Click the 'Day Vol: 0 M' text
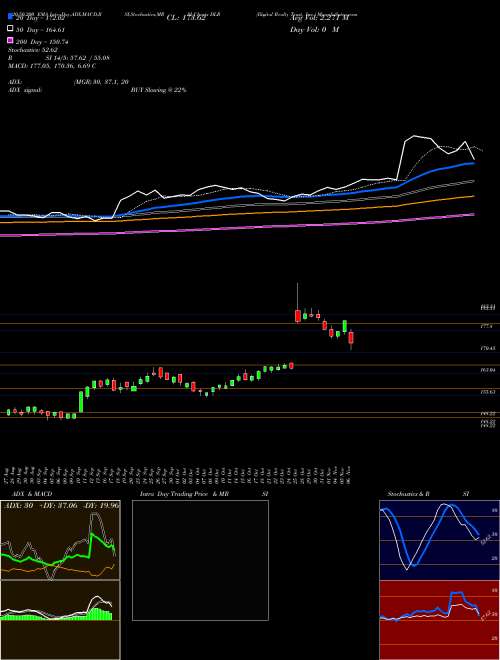The height and width of the screenshot is (660, 500). [x=314, y=30]
